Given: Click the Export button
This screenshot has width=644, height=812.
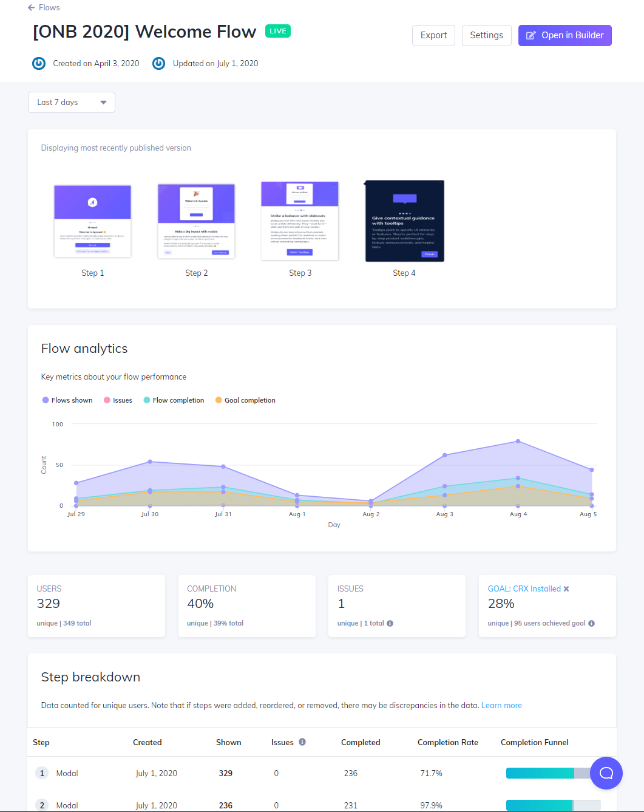Looking at the screenshot, I should [433, 35].
